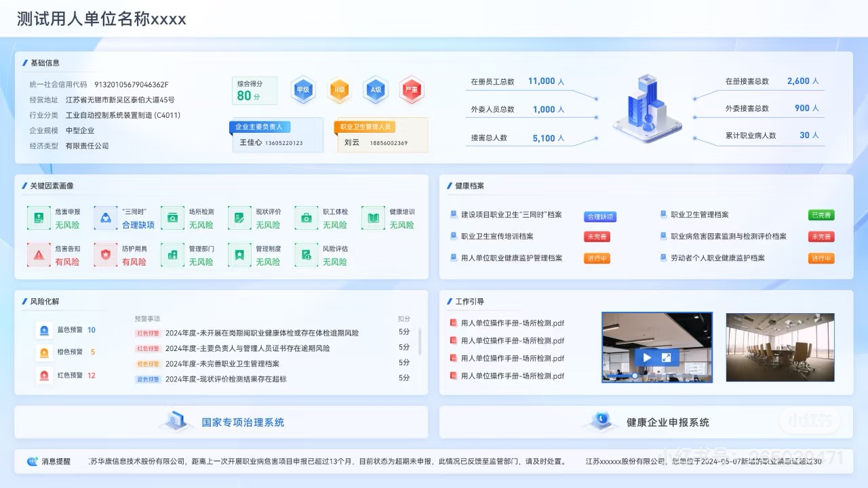Open the 管理部门 icon
Viewport: 868px width, 488px height.
coord(172,254)
